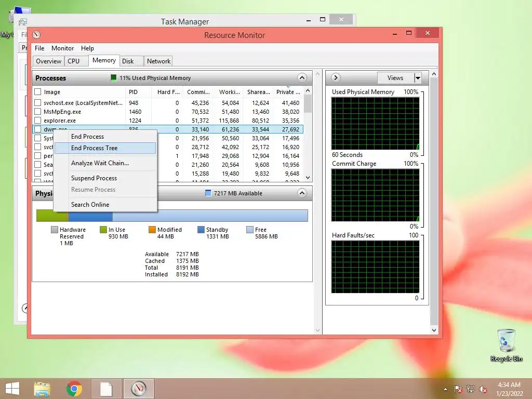532x399 pixels.
Task: Open the Start button on the taskbar
Action: click(x=12, y=389)
